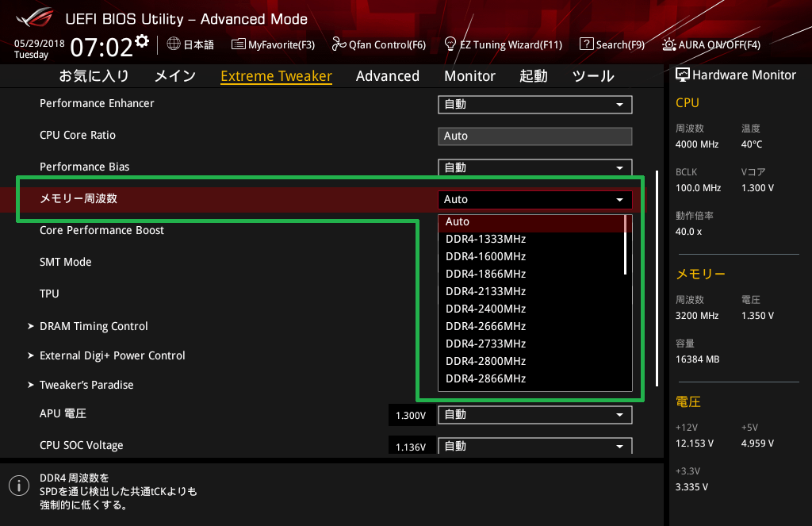812x526 pixels.
Task: Click the memory capacity 16384 MB value
Action: [x=698, y=359]
